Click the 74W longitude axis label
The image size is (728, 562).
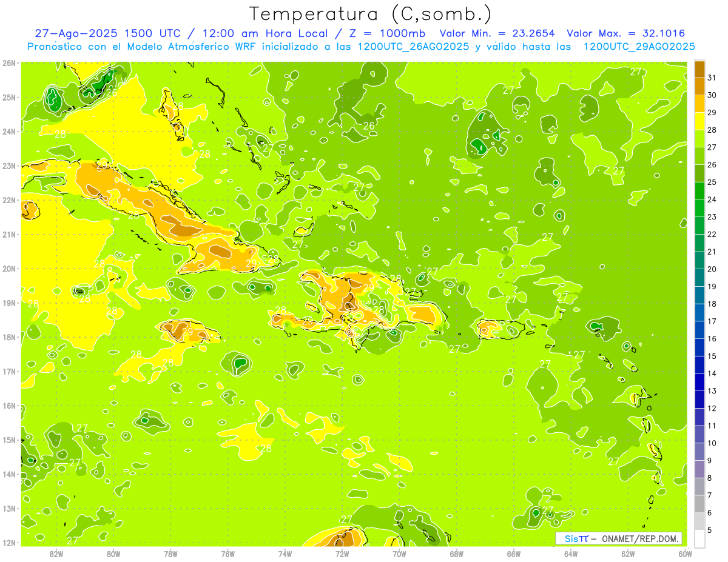pos(285,554)
